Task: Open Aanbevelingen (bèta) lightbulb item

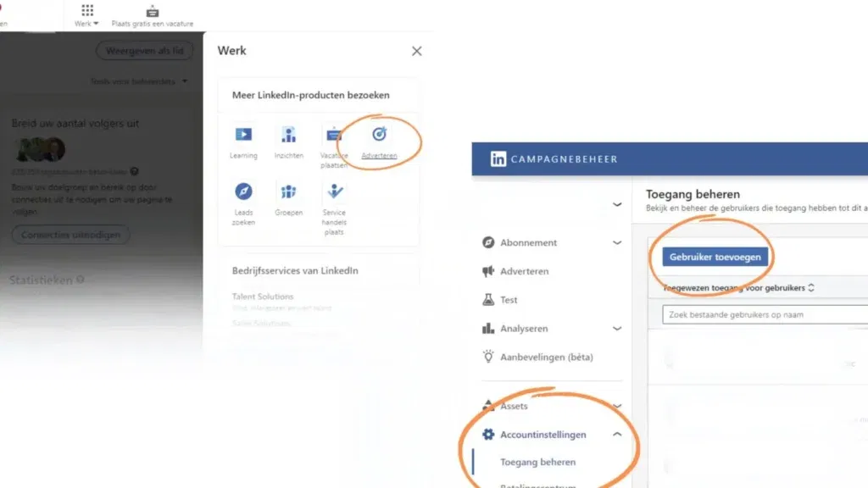Action: pyautogui.click(x=537, y=357)
